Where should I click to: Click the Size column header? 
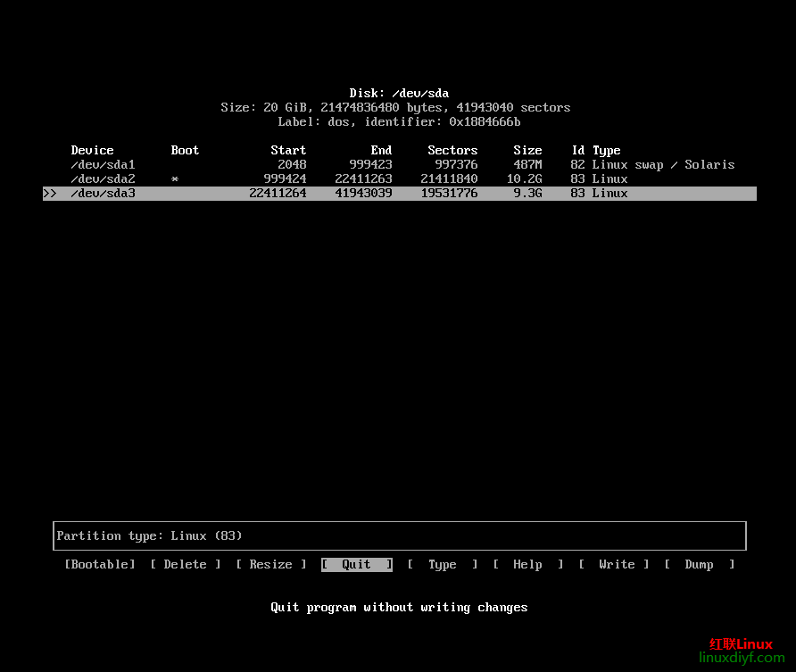point(527,150)
